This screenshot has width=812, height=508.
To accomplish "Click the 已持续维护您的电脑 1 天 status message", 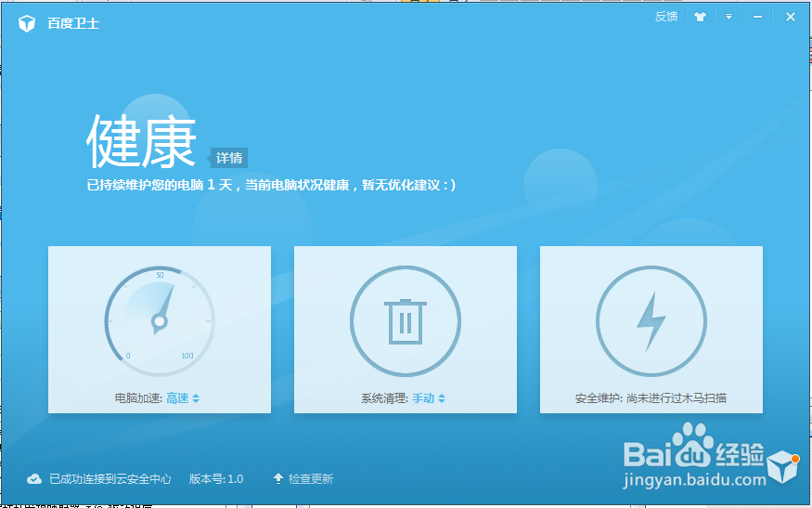I will coord(271,185).
